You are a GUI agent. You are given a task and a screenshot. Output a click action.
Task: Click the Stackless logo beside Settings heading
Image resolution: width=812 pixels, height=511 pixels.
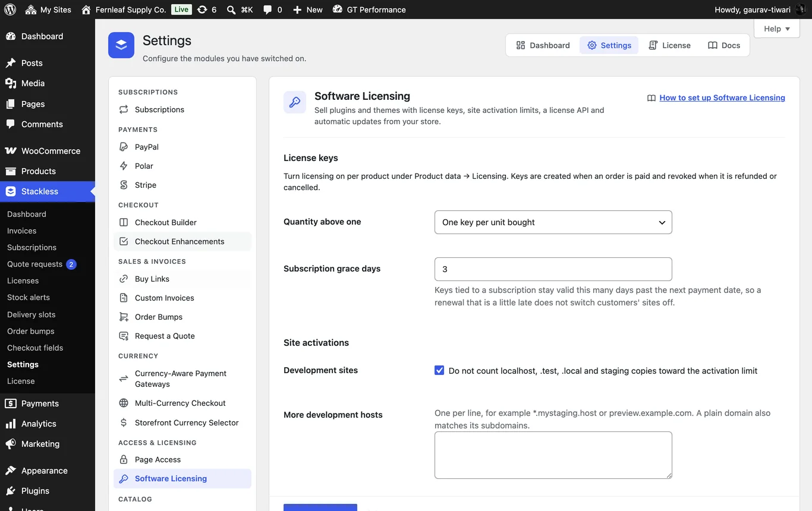(x=121, y=45)
